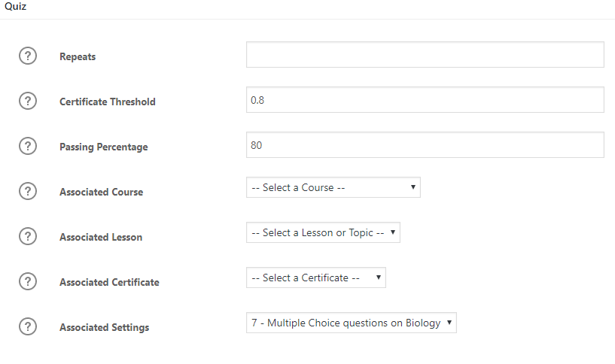Click the Certificate Threshold label

108,102
